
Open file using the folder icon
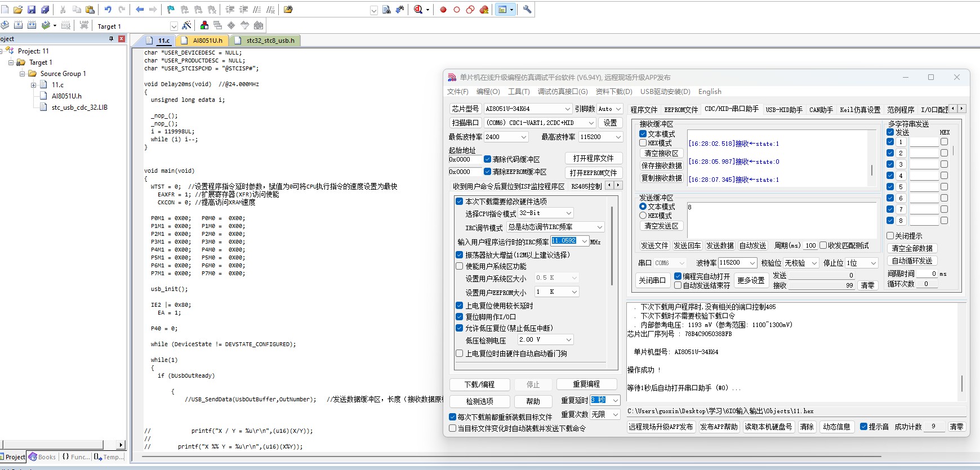pos(18,10)
